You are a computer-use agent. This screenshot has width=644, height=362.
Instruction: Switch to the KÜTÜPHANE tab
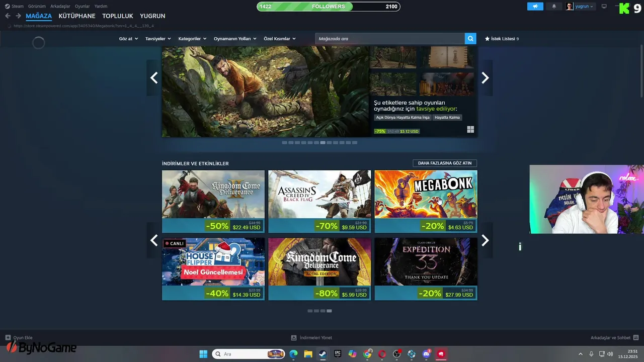click(77, 16)
